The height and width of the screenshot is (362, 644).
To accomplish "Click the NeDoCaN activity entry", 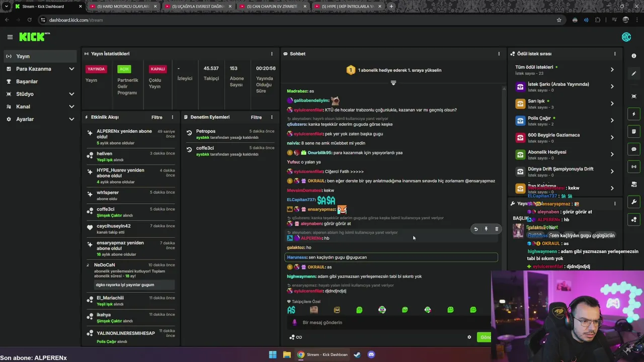I will tap(131, 276).
